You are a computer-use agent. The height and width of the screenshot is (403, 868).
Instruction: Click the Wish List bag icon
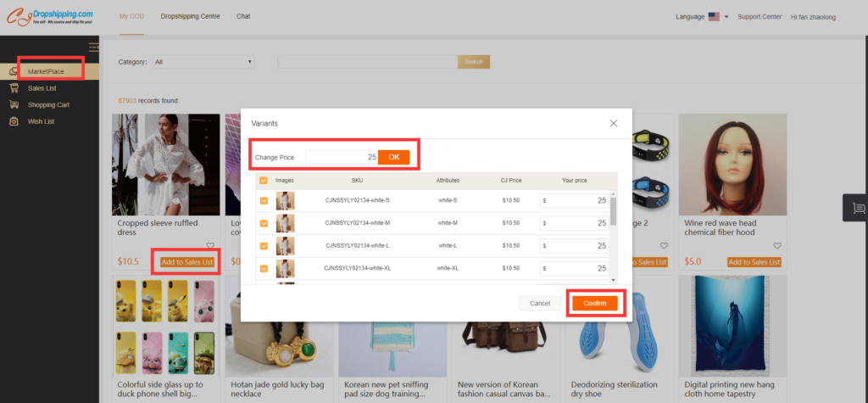pyautogui.click(x=15, y=120)
